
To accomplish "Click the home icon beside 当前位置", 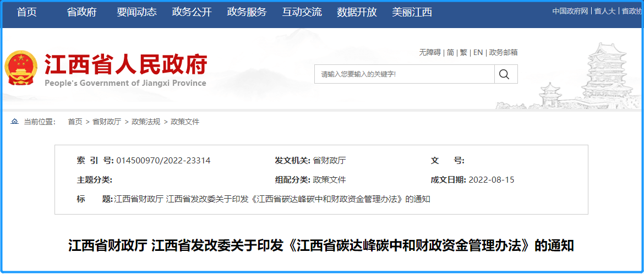I will (15, 122).
